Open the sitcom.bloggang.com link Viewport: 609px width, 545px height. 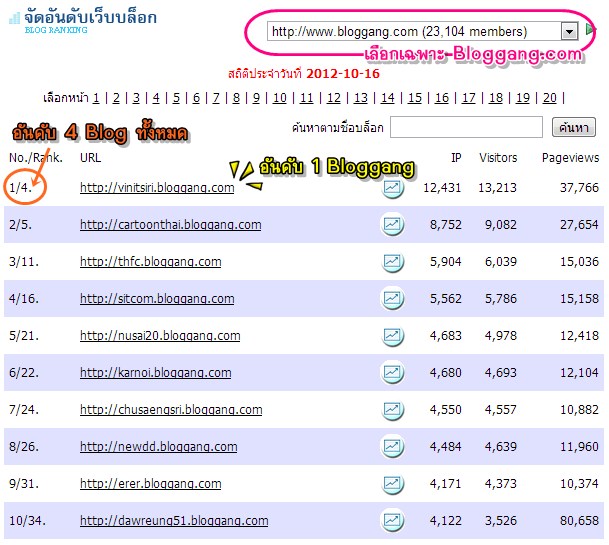click(x=157, y=298)
